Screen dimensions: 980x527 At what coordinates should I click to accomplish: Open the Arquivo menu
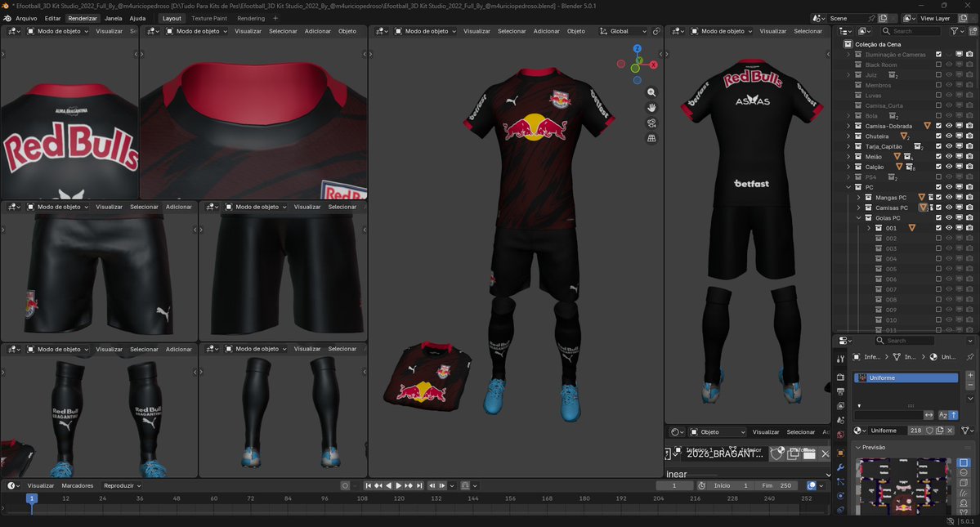coord(26,18)
